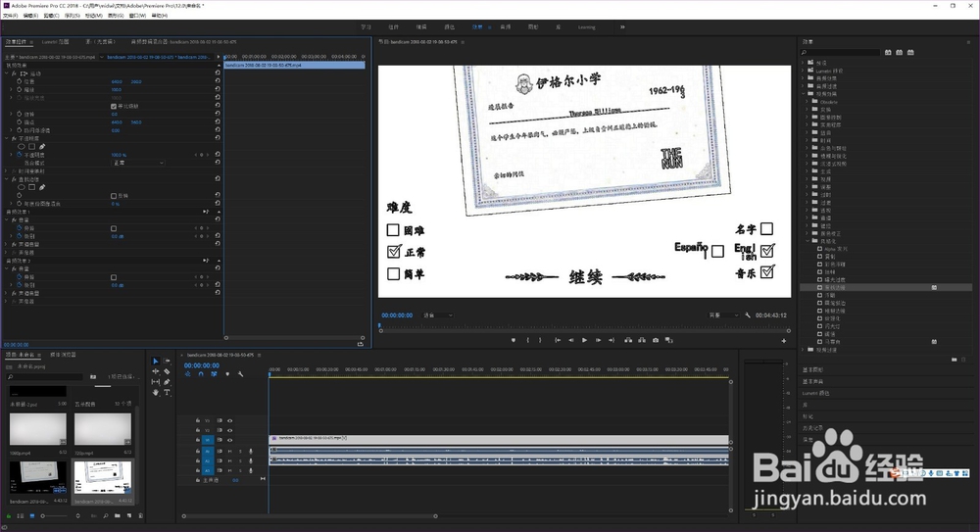Select the Selection arrow tool
This screenshot has height=532, width=980.
[156, 362]
